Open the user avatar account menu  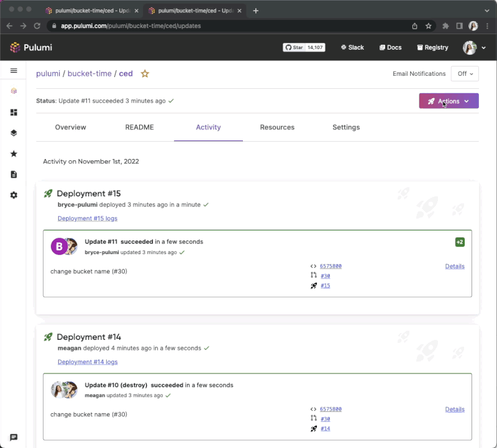(474, 48)
